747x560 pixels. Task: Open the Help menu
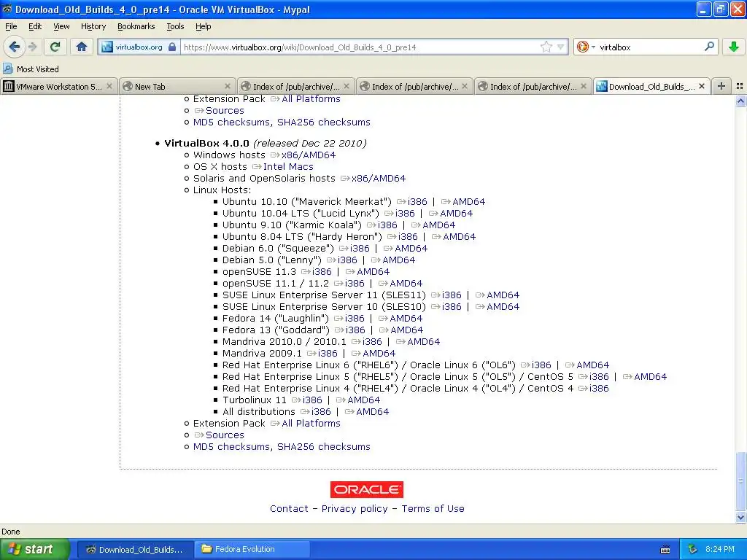coord(203,26)
